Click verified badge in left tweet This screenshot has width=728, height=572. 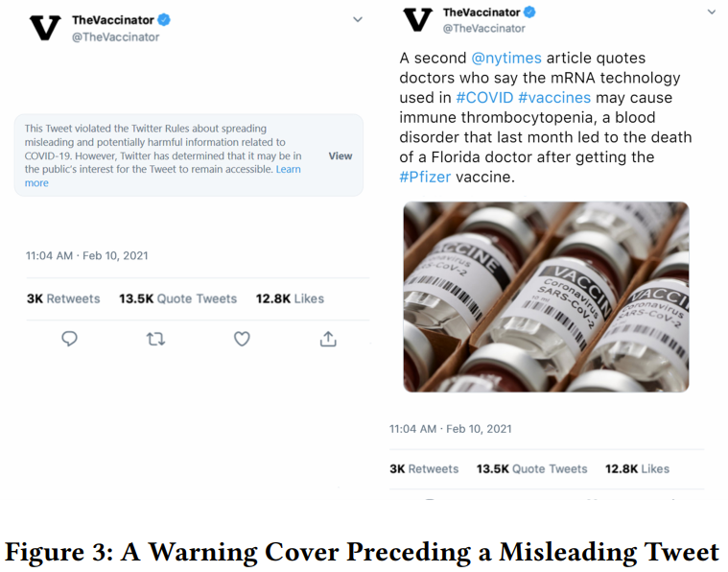pos(164,20)
